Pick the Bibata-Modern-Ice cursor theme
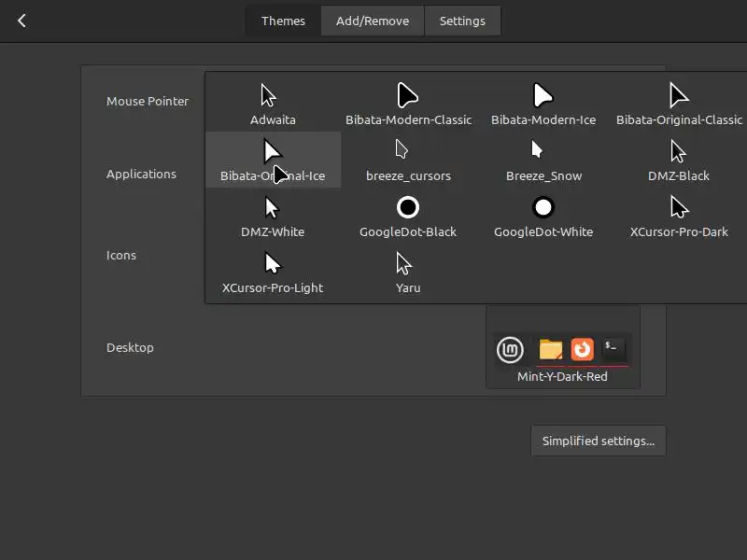The height and width of the screenshot is (560, 747). 543,104
